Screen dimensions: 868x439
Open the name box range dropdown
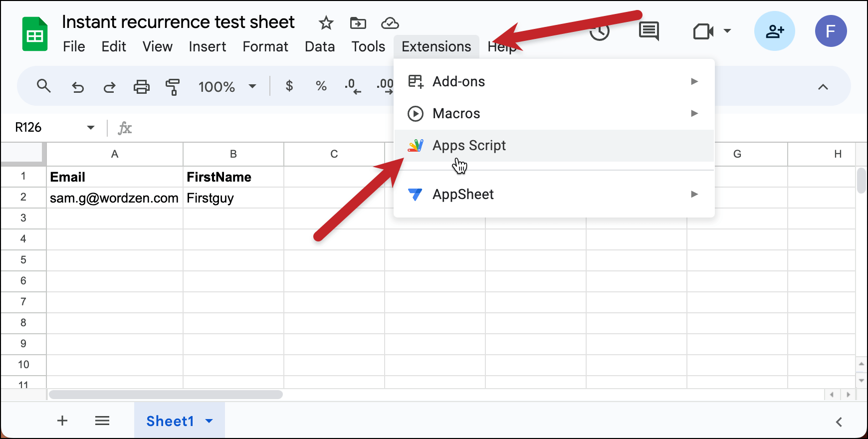coord(90,128)
